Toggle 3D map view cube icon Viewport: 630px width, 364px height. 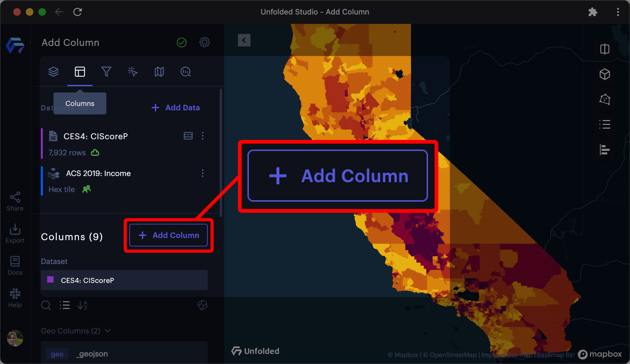coord(605,74)
